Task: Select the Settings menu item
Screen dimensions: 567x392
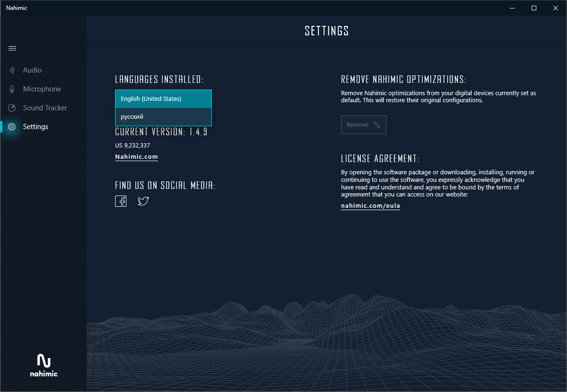Action: tap(43, 127)
